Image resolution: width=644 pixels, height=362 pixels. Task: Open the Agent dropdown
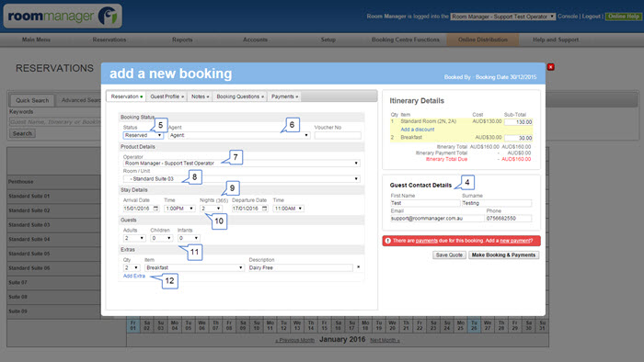point(239,135)
